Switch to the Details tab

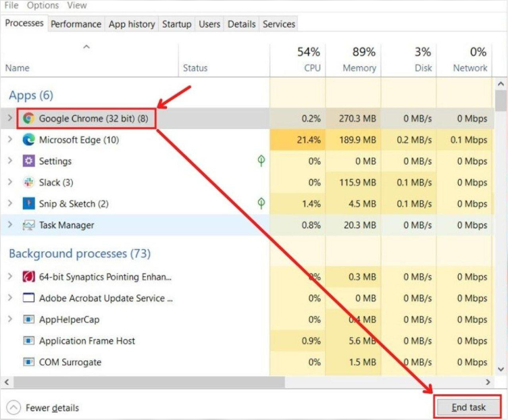coord(242,24)
